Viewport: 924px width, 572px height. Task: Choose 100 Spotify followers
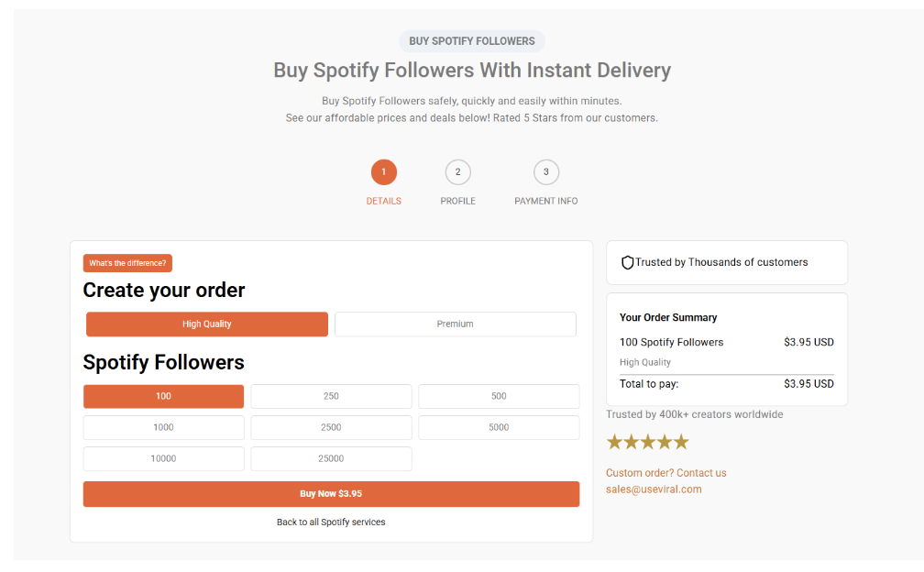click(x=163, y=397)
